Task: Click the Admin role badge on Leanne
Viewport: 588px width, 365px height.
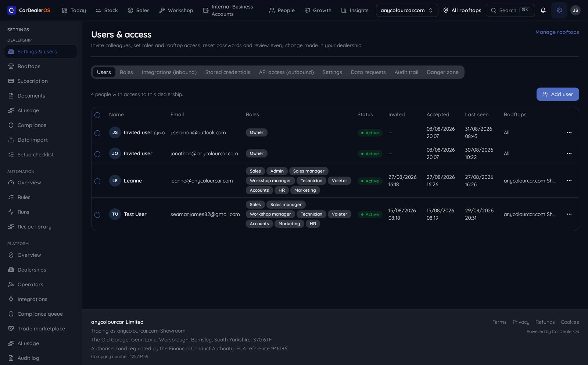Action: (x=277, y=171)
